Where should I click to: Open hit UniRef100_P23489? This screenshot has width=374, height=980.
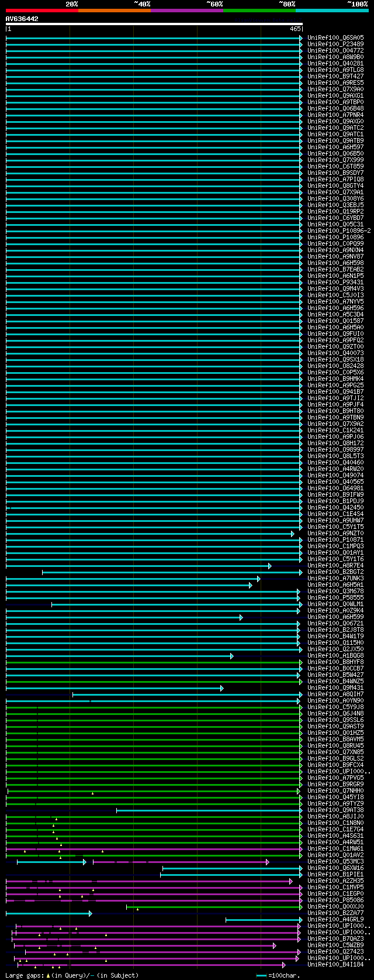[335, 44]
